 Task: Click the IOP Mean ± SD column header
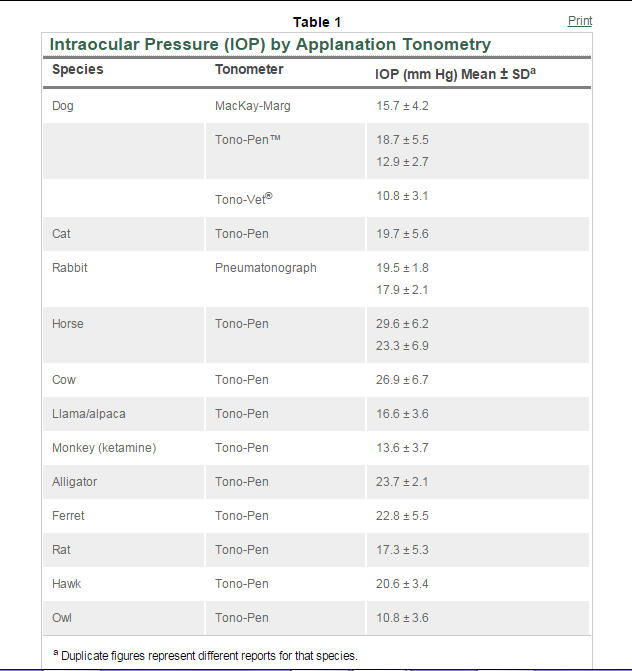tap(454, 74)
